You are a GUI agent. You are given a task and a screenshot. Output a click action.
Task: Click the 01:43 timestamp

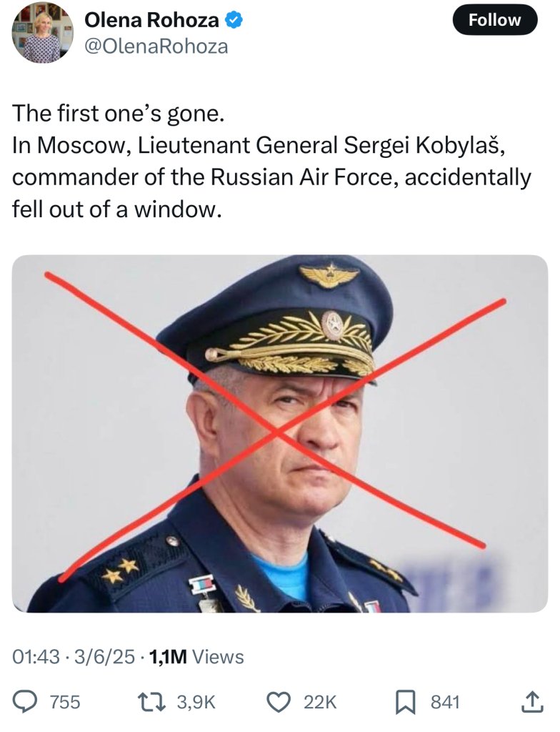coord(36,657)
